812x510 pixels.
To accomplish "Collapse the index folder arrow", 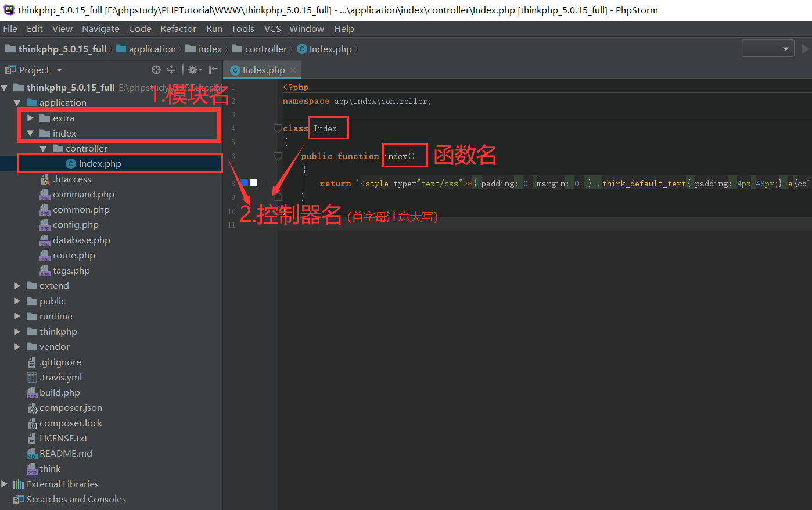I will click(x=30, y=133).
